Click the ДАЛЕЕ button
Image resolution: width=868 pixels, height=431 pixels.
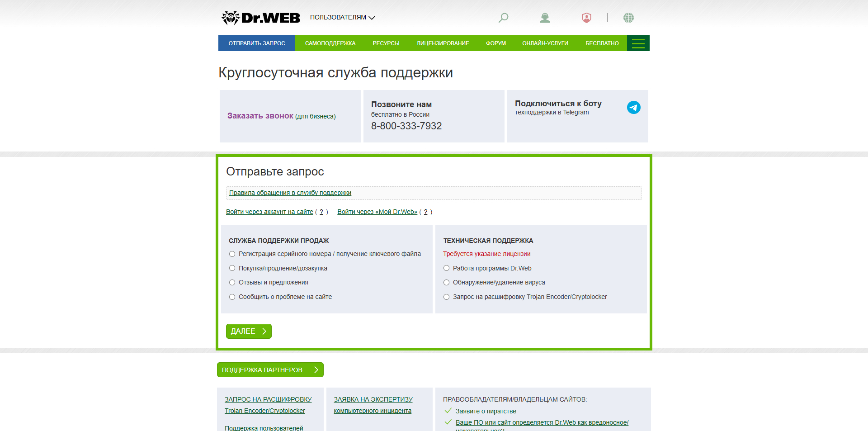(x=248, y=331)
